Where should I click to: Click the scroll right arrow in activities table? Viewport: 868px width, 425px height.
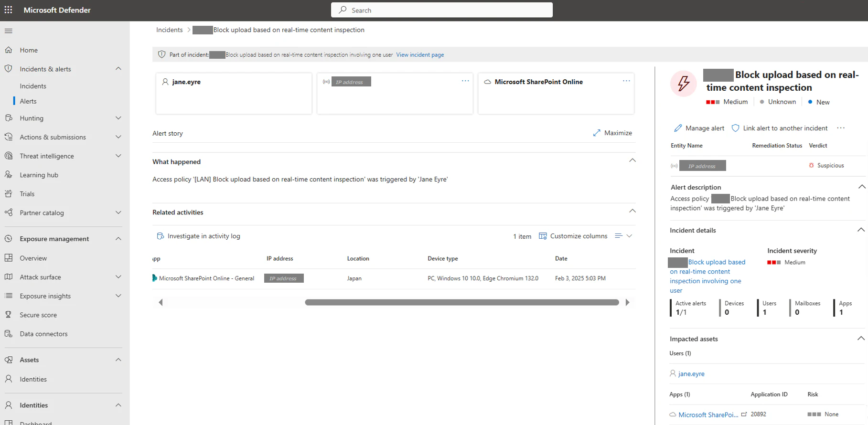point(628,302)
